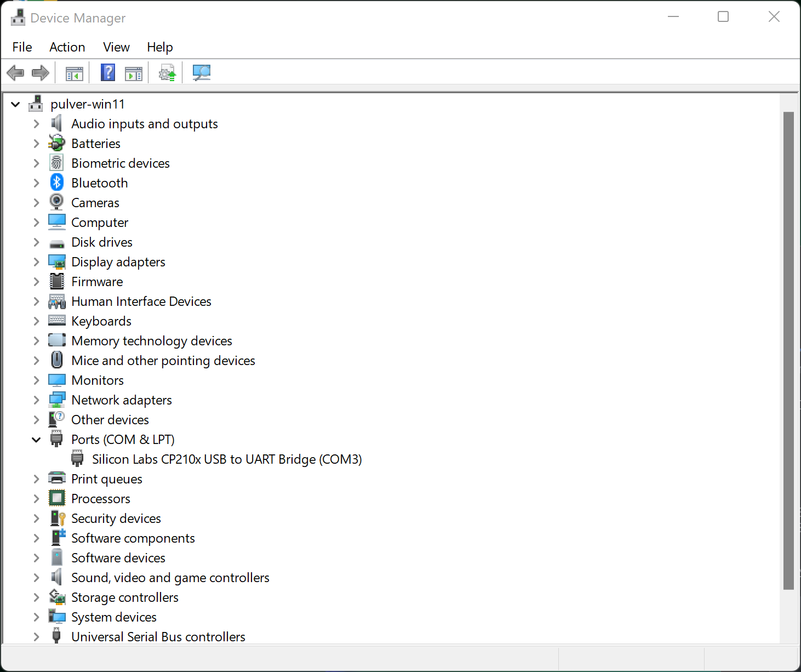Select the Update device driver toolbar icon

pos(167,72)
